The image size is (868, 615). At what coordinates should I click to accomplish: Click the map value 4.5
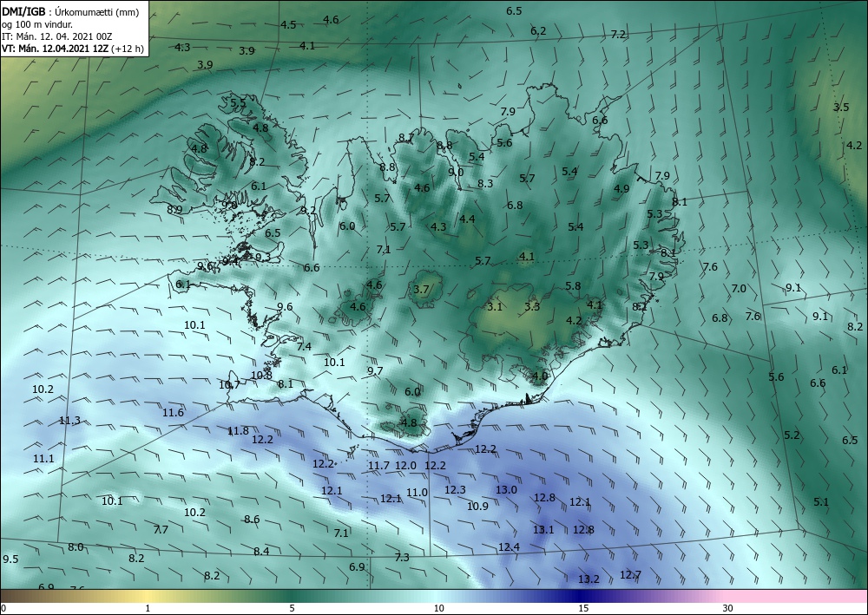288,25
